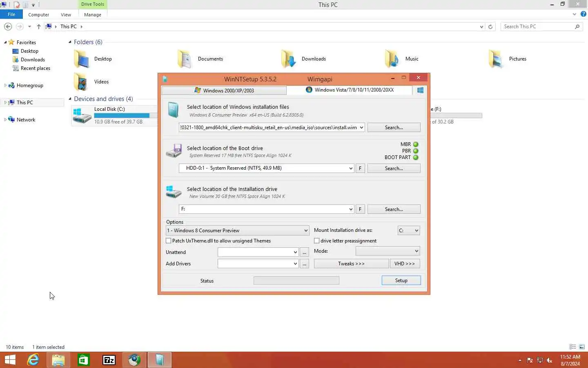Open the Windows Store taskbar icon
Image resolution: width=588 pixels, height=368 pixels.
pyautogui.click(x=84, y=360)
